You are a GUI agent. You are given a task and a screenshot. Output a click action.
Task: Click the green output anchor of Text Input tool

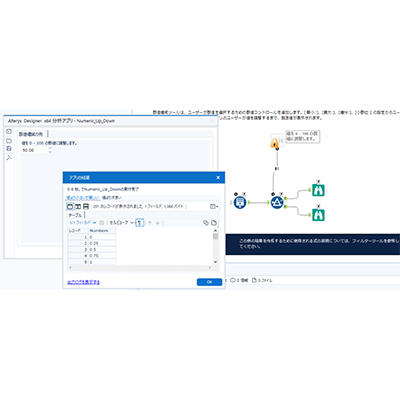coord(249,202)
